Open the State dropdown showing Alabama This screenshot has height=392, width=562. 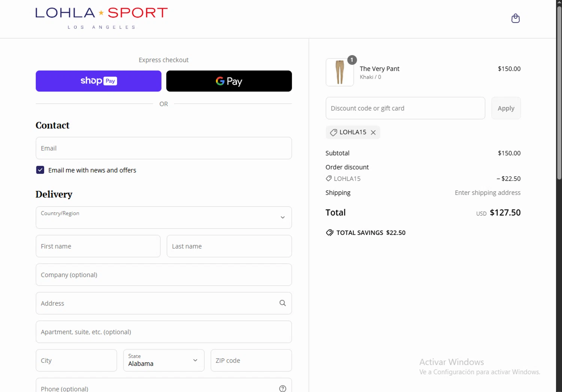pyautogui.click(x=164, y=361)
